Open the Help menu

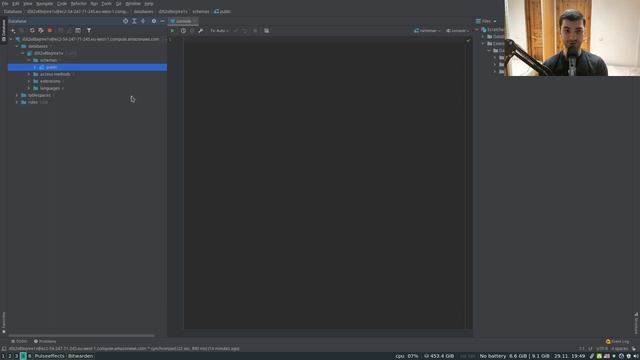pyautogui.click(x=149, y=4)
